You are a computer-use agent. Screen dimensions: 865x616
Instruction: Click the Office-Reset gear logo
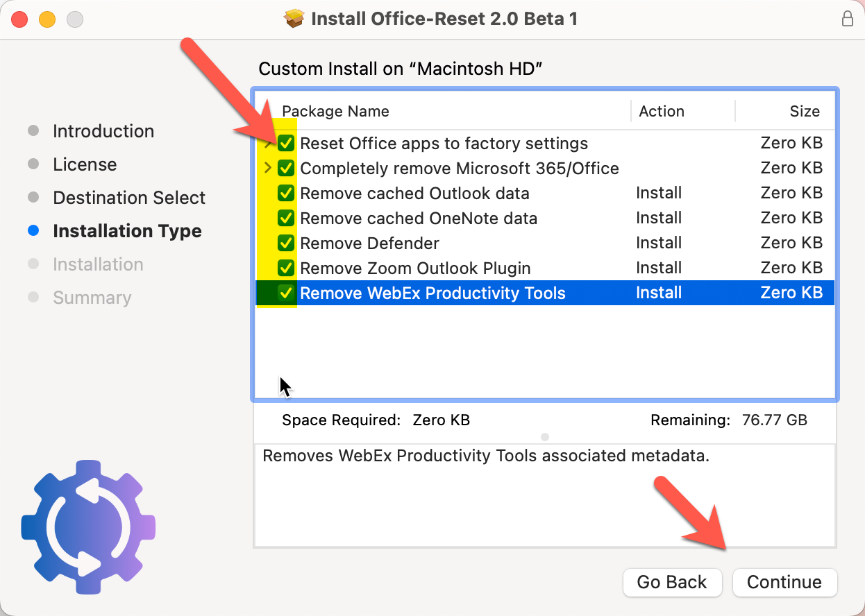click(x=88, y=527)
